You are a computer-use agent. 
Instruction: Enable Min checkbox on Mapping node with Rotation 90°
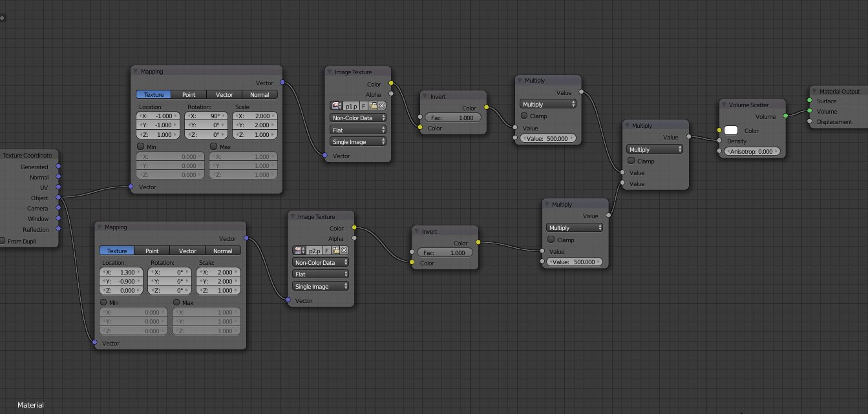tap(142, 147)
